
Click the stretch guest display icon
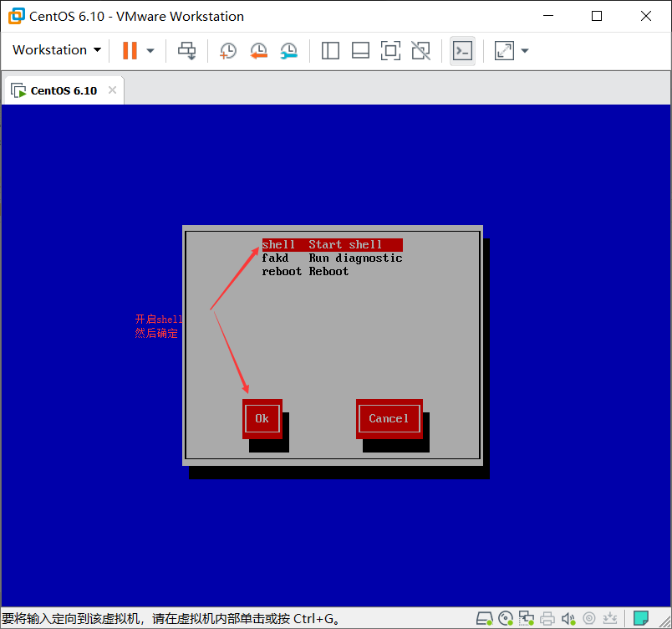coord(505,50)
